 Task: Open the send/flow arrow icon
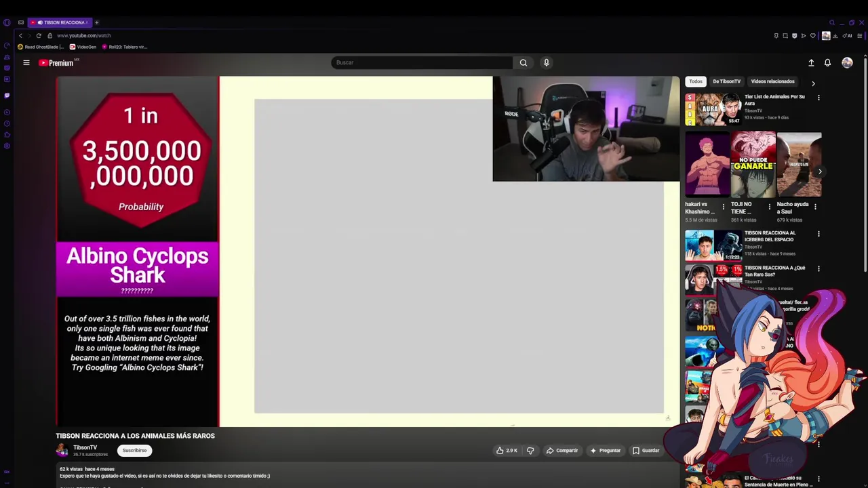pyautogui.click(x=804, y=36)
